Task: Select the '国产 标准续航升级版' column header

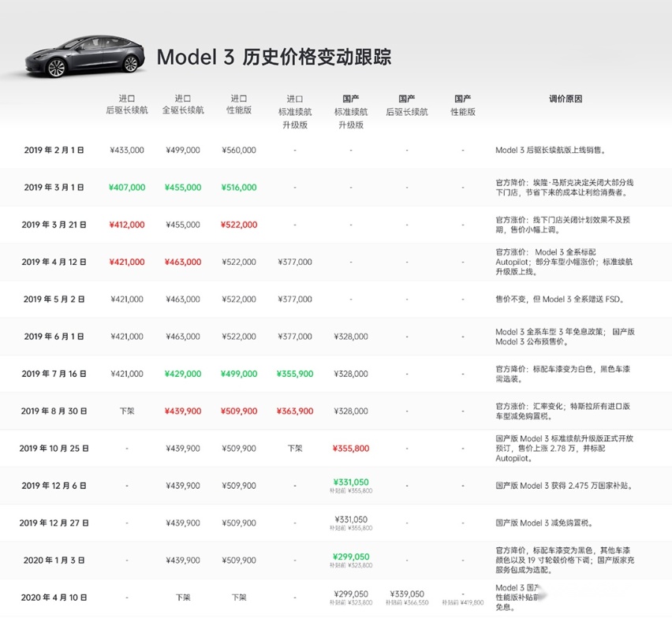Action: tap(351, 112)
